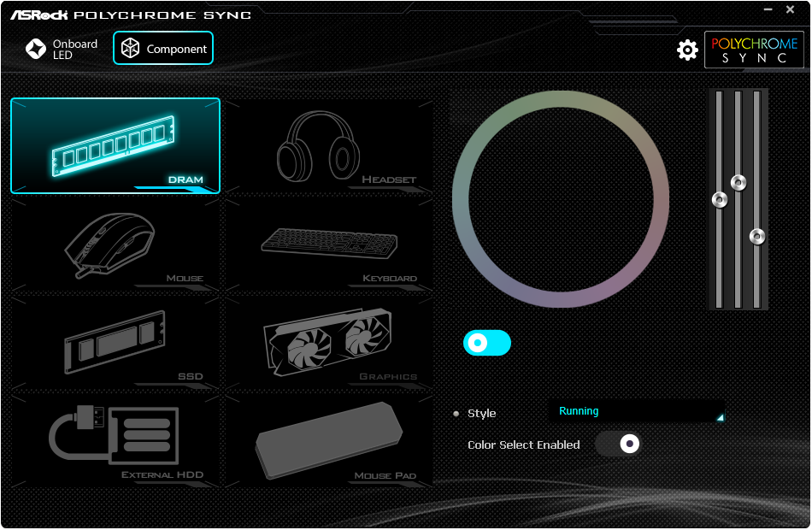Switch to the Component tab
812x530 pixels.
[x=163, y=48]
